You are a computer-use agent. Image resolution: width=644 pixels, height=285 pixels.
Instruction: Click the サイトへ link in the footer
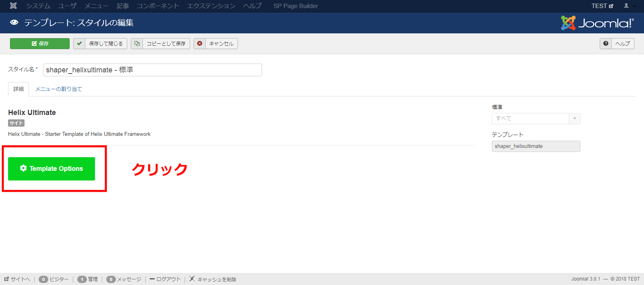(x=20, y=279)
